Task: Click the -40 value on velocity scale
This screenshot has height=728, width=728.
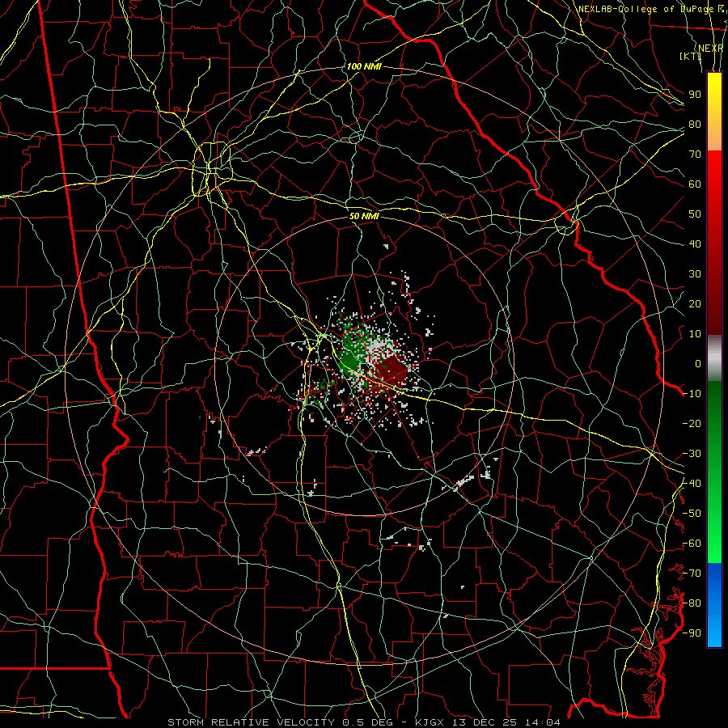Action: point(692,484)
